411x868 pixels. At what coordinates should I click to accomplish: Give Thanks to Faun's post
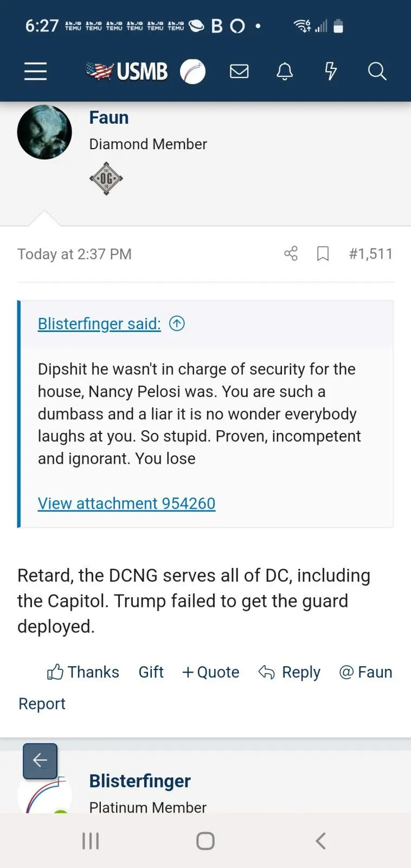tap(83, 672)
